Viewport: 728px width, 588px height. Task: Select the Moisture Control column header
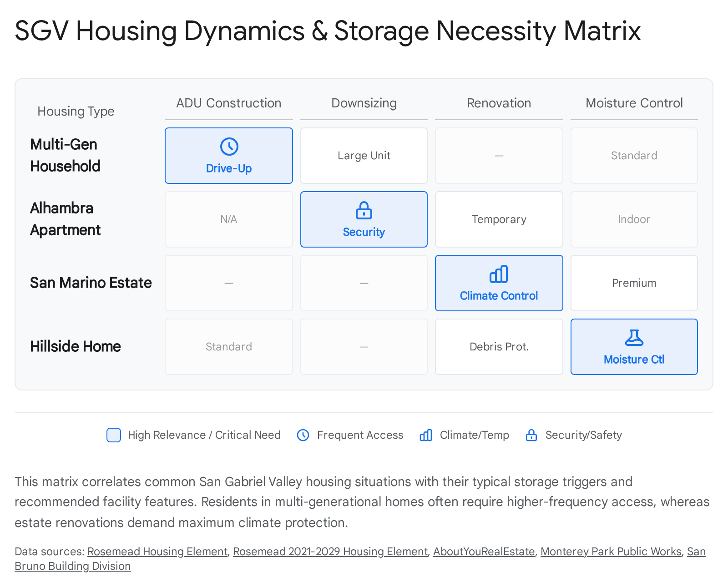634,103
